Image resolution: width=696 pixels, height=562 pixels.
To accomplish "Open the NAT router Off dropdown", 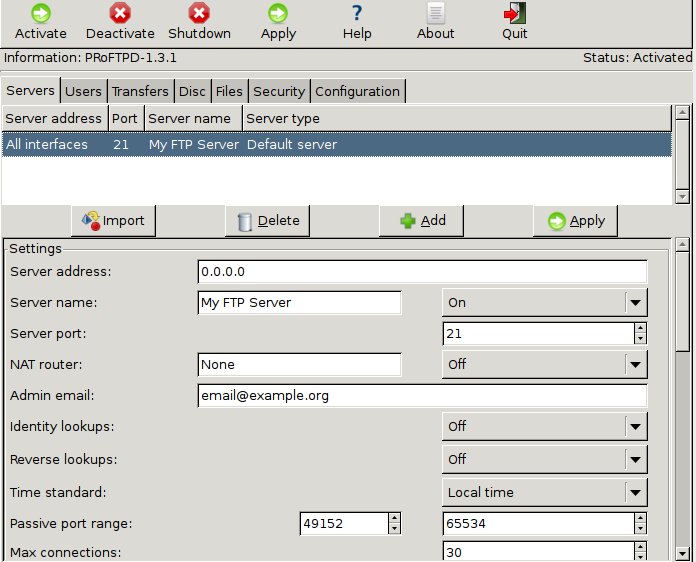I will tap(634, 365).
